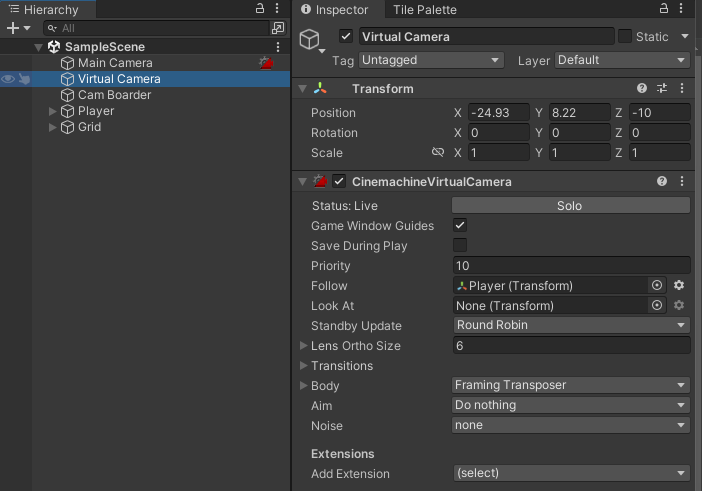702x491 pixels.
Task: Open Transform help reference icon
Action: 642,88
